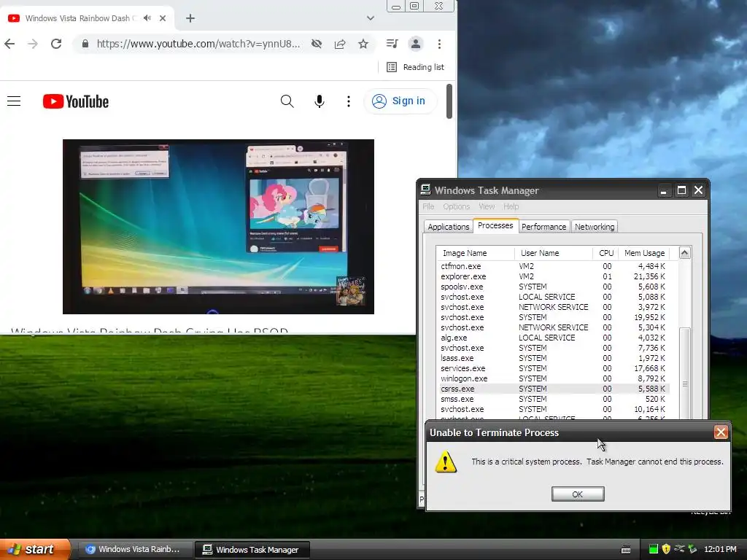Image resolution: width=747 pixels, height=560 pixels.
Task: Open the Chrome profile avatar
Action: coord(415,44)
